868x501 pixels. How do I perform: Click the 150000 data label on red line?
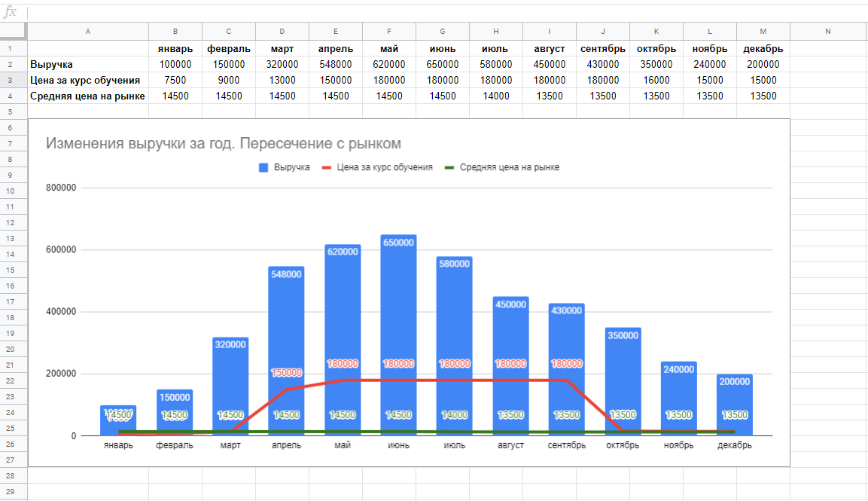[x=286, y=373]
